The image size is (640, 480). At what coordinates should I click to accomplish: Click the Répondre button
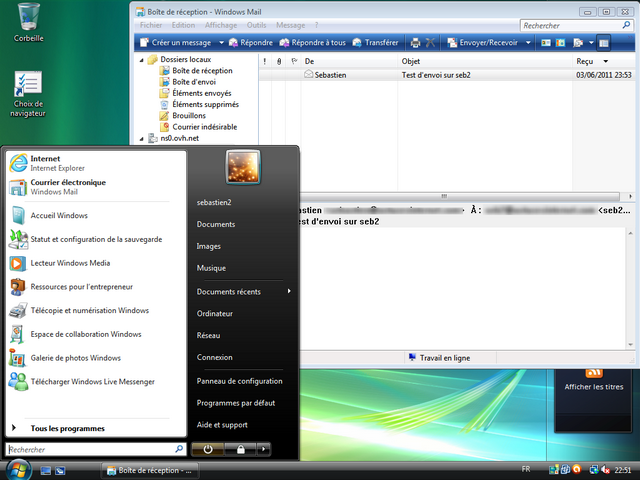tap(251, 42)
